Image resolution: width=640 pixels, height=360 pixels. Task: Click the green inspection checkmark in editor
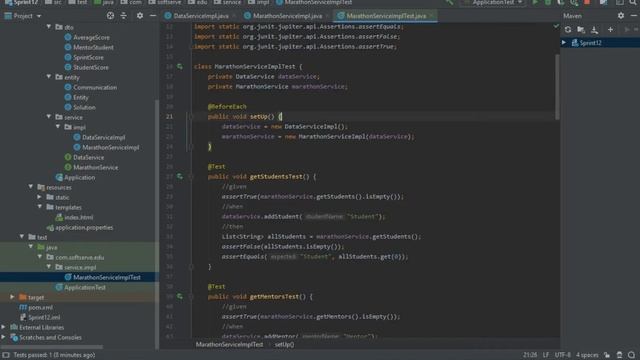coord(556,26)
